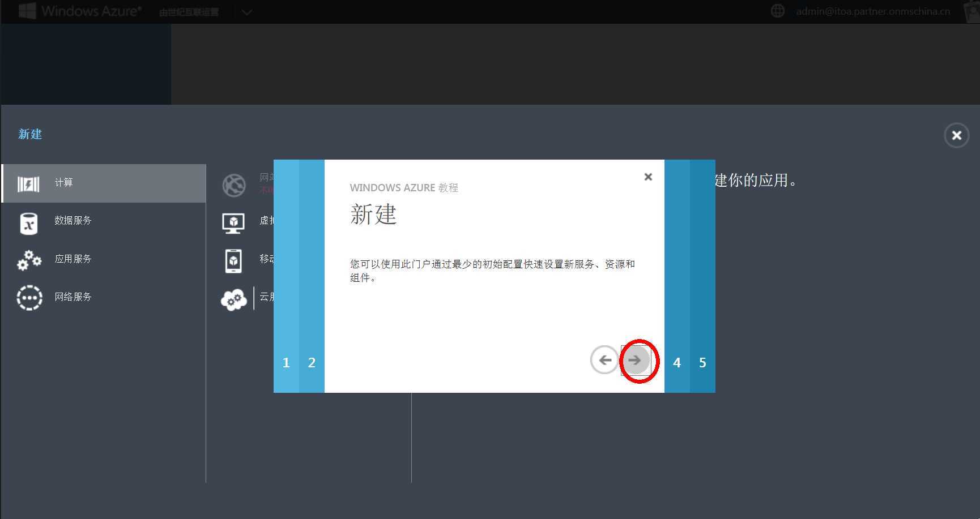Click the 新建 title in tutorial dialog
Viewport: 980px width, 519px height.
click(373, 215)
